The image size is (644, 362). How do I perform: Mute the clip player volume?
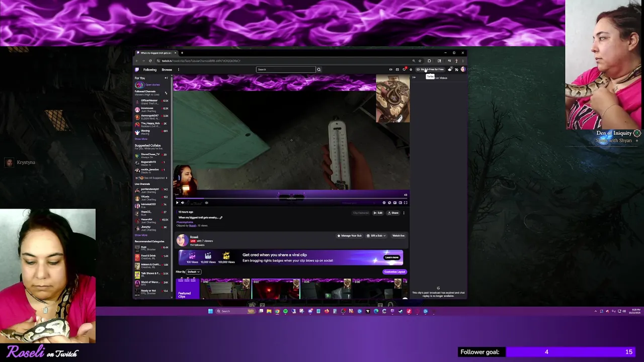pos(183,203)
